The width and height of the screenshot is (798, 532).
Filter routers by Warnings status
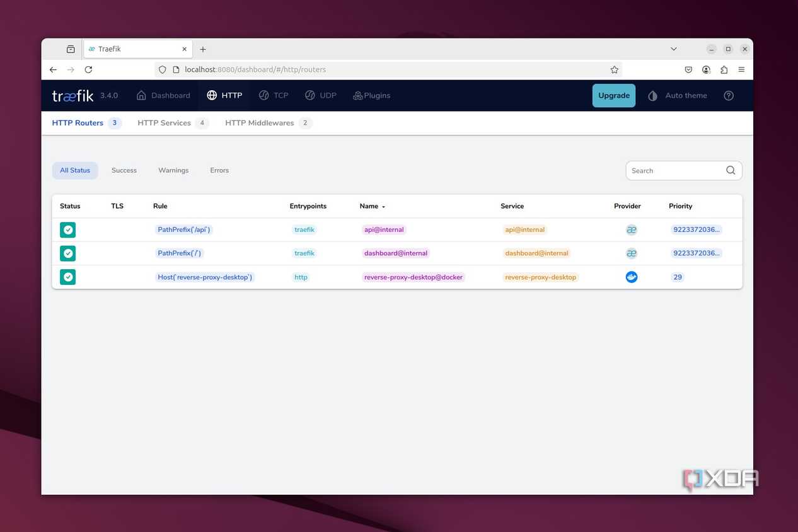click(173, 170)
